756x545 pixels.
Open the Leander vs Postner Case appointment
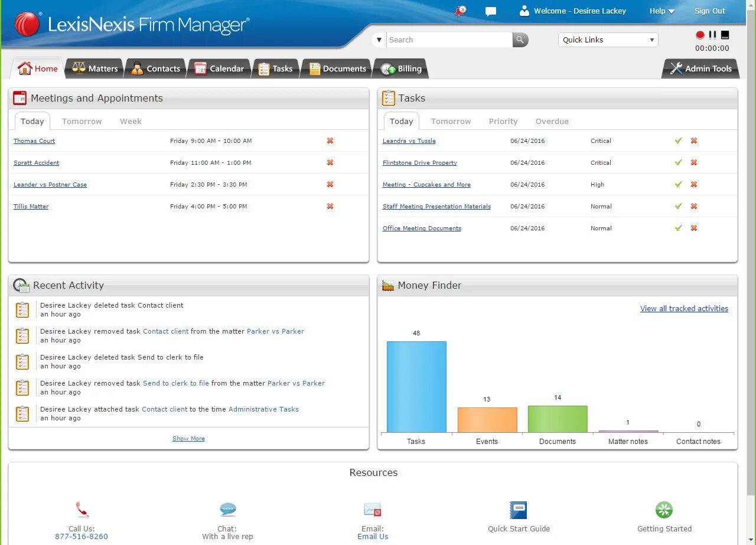[x=50, y=184]
